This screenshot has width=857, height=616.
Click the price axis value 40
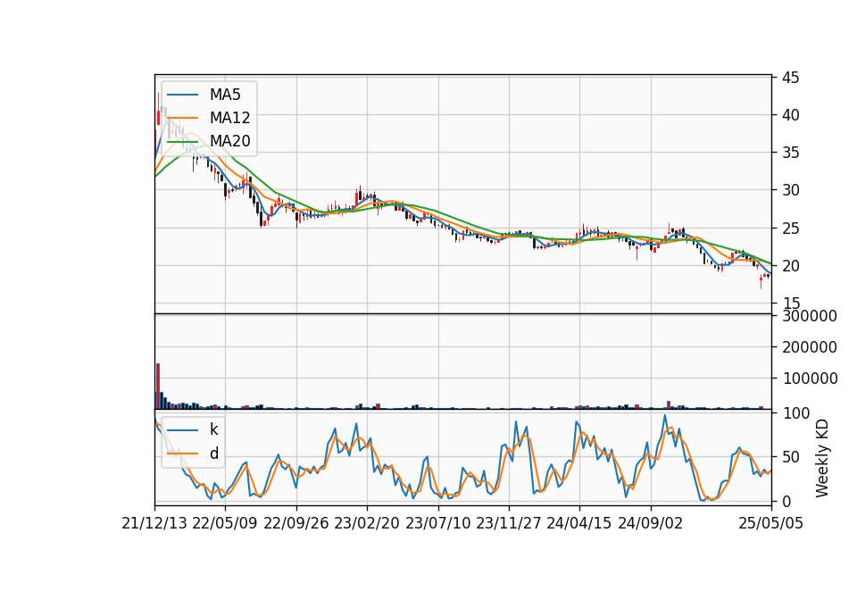click(790, 115)
